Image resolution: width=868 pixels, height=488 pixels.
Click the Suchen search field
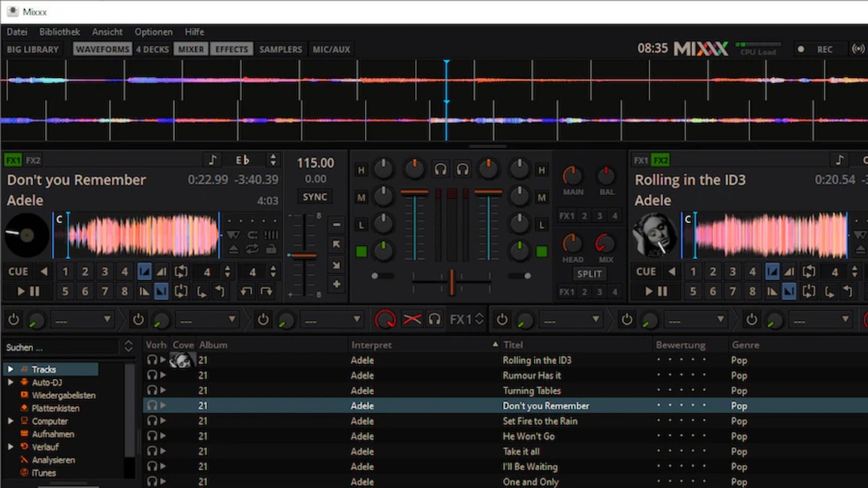pyautogui.click(x=62, y=348)
